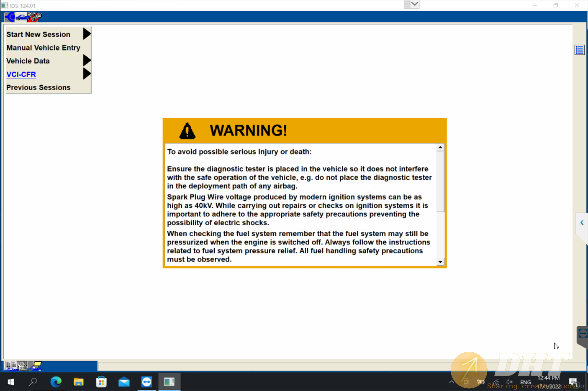Expand the Start New Session submenu arrow
The height and width of the screenshot is (391, 588).
(x=87, y=34)
